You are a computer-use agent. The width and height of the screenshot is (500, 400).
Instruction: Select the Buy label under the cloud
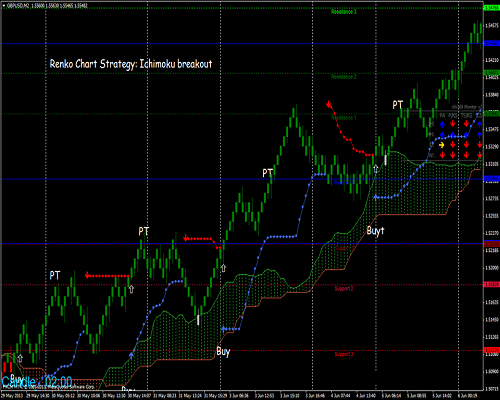(x=223, y=352)
